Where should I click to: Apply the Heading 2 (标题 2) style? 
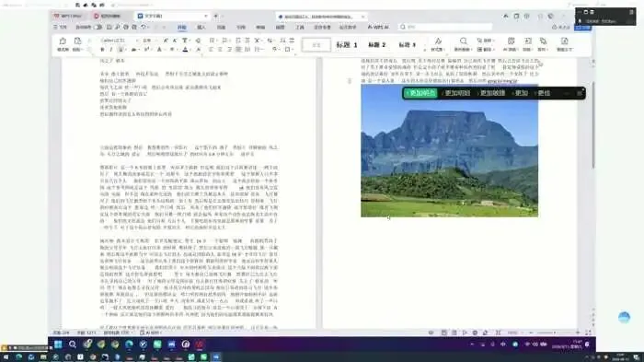click(376, 44)
